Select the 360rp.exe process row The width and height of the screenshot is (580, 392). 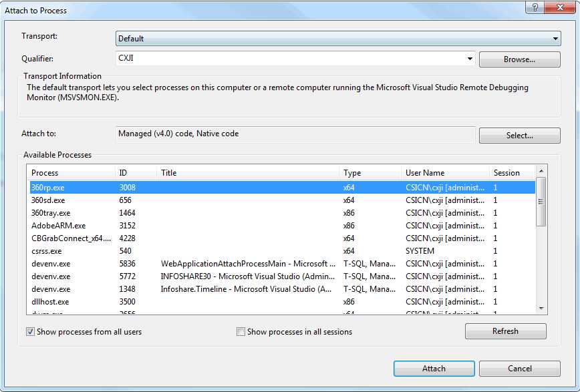[x=282, y=188]
